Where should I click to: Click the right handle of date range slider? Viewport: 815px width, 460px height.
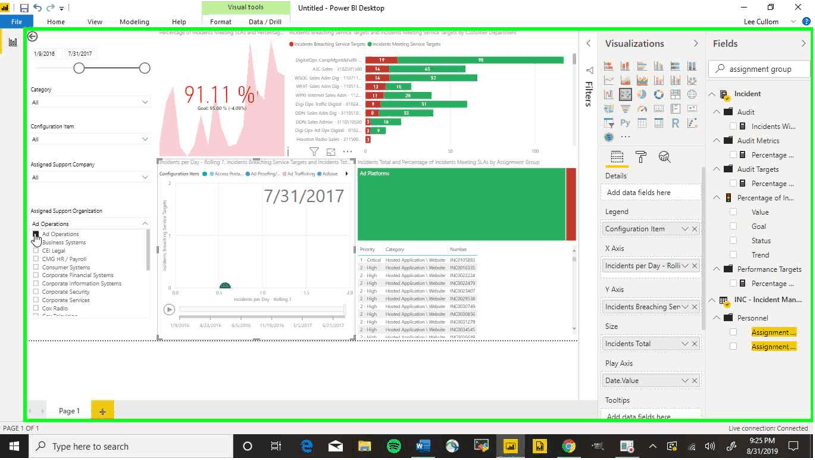[145, 68]
